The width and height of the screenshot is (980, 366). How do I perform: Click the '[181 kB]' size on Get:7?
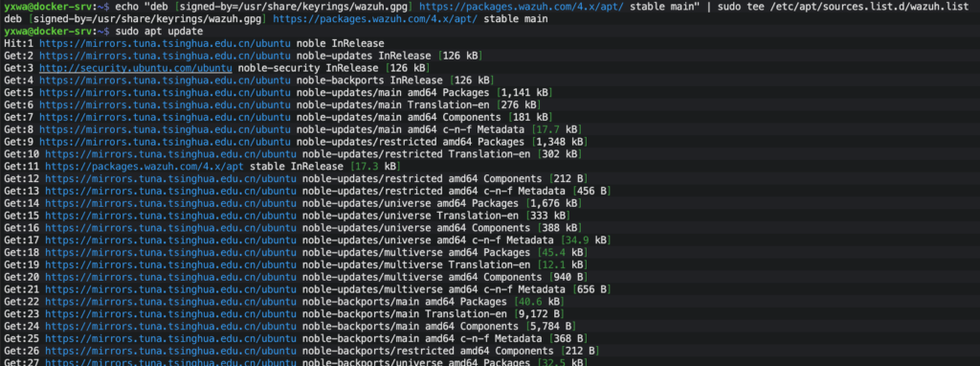click(530, 117)
